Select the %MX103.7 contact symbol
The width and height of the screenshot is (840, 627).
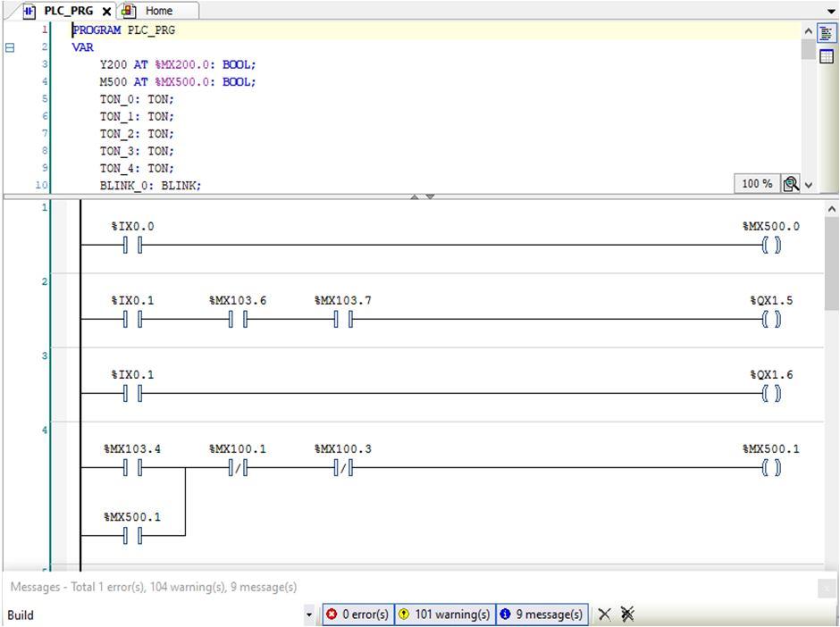click(x=343, y=320)
